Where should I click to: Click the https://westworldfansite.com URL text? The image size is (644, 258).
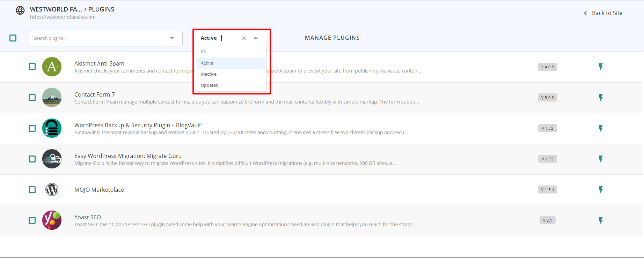coord(63,17)
